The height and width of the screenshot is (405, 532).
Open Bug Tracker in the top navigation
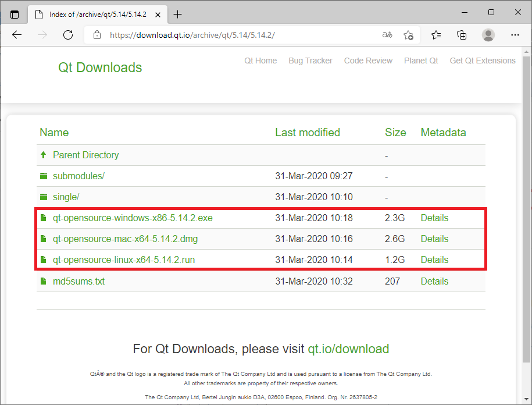coord(310,61)
